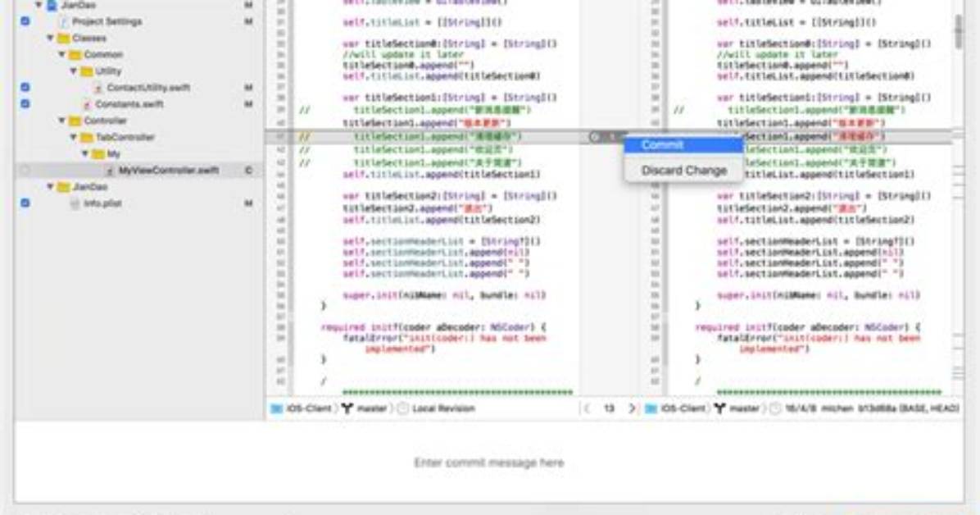Image resolution: width=980 pixels, height=515 pixels.
Task: Select Local Revision in the left jump bar
Action: (443, 408)
